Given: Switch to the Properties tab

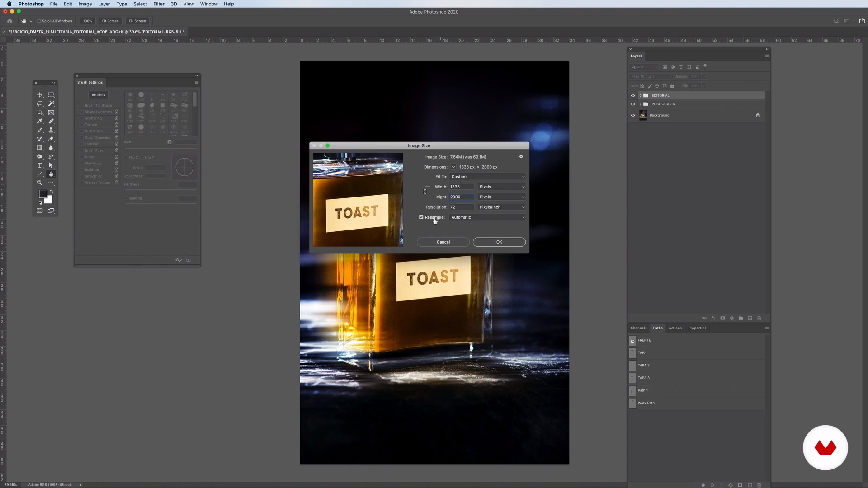Looking at the screenshot, I should [x=697, y=328].
